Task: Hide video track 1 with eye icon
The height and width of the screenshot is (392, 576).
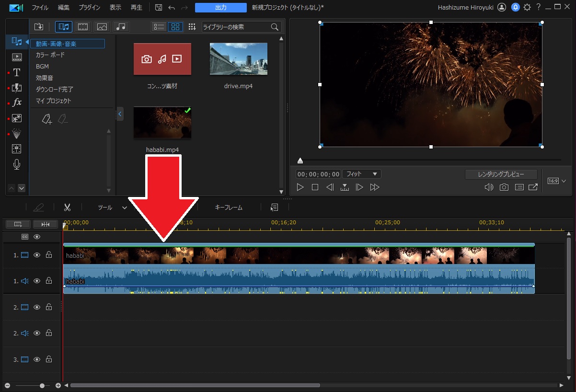Action: point(37,255)
